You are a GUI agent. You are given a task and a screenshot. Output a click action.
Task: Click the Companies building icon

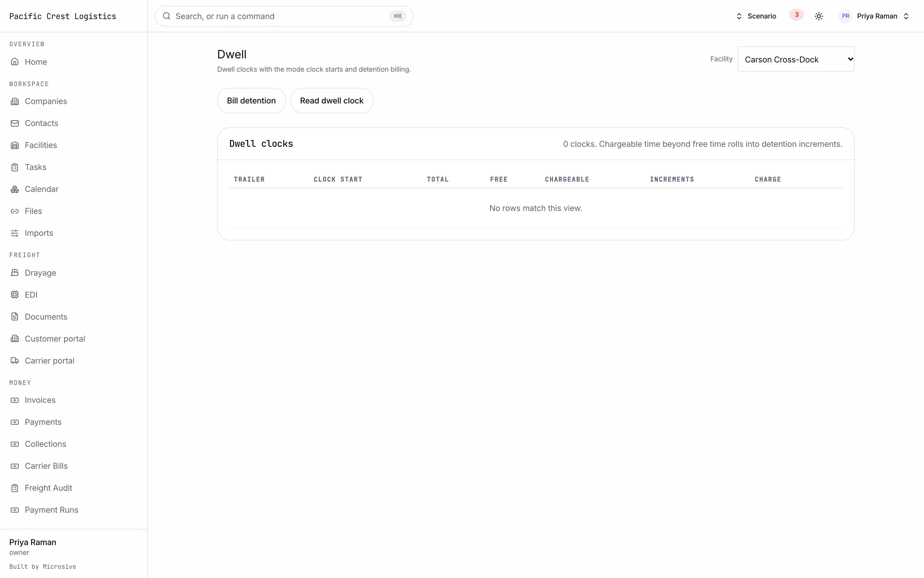point(14,101)
